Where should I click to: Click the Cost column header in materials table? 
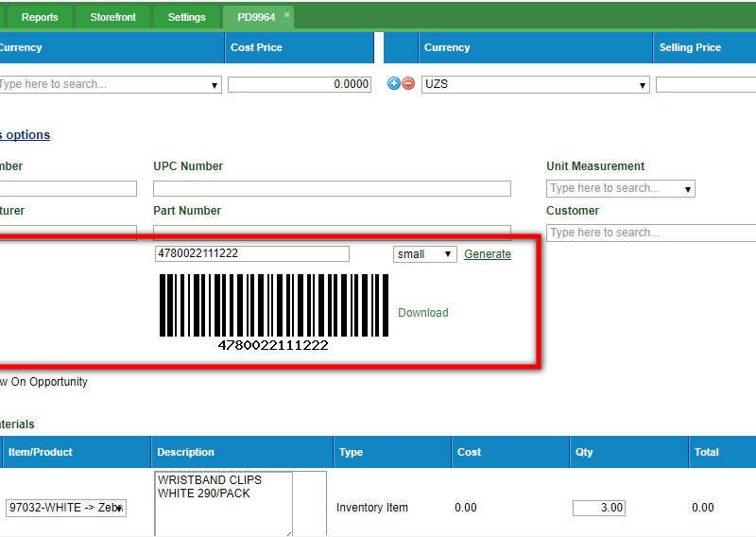(510, 452)
